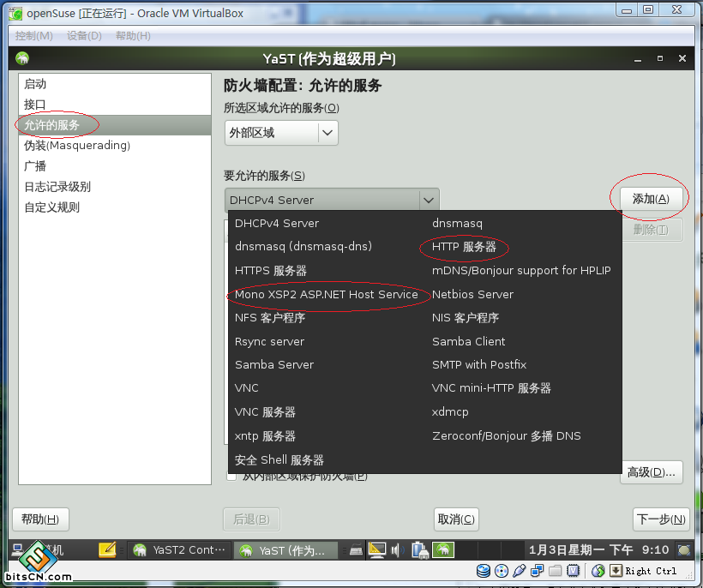703x588 pixels.
Task: Click VirtualBox network status icon
Action: (x=538, y=571)
